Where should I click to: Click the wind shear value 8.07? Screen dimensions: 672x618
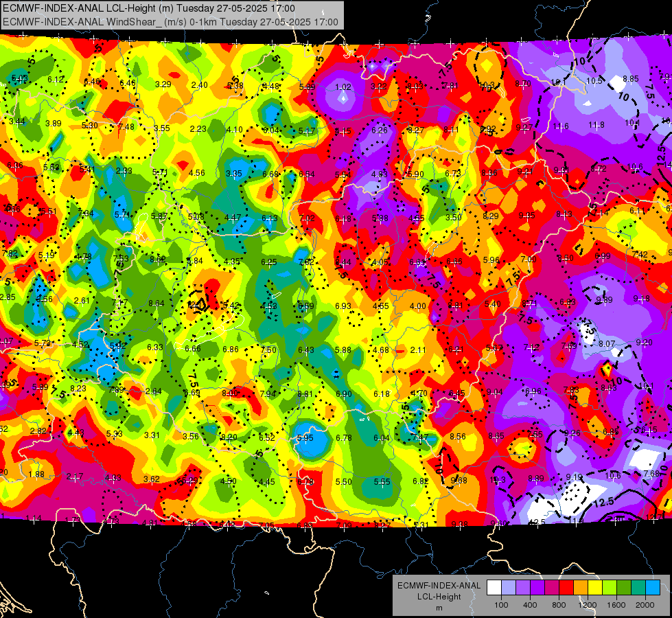[x=607, y=344]
